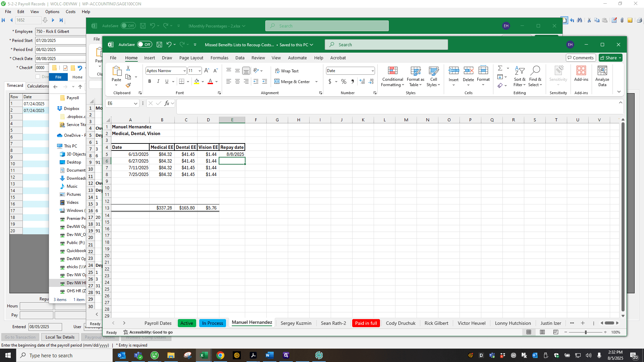
Task: Open Conditional Formatting in the Styles group
Action: click(392, 76)
